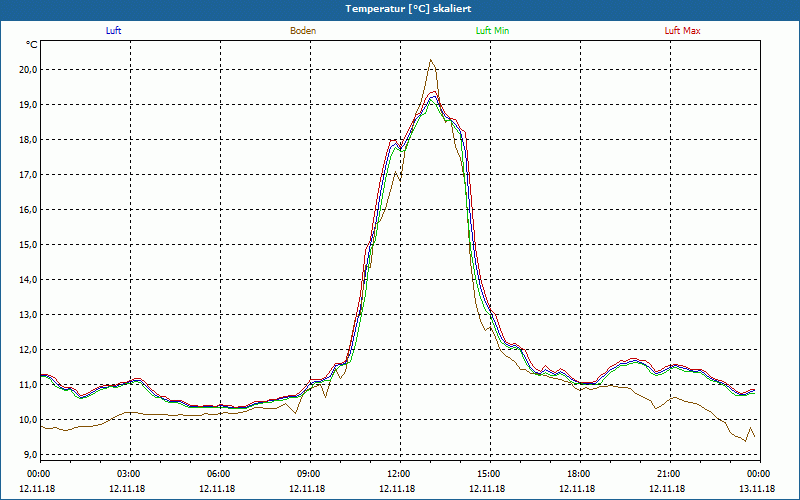Click the Boden curve peak above 20,0
Screen dimensions: 800x500
coord(431,61)
